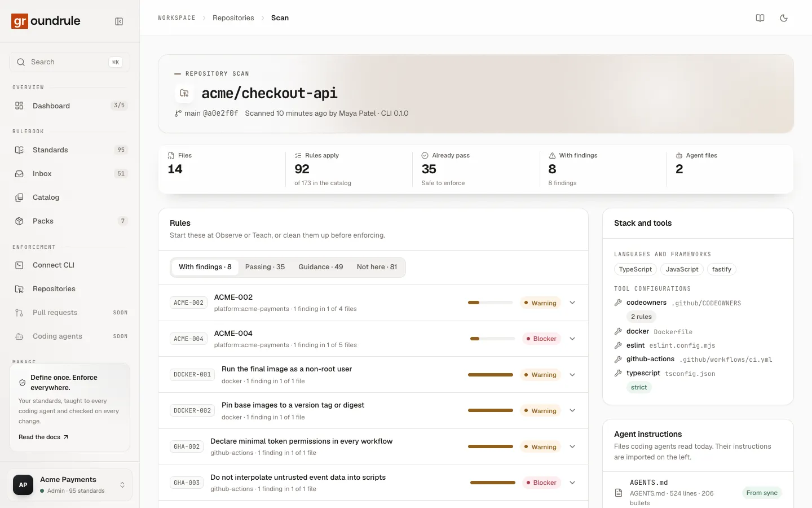This screenshot has height=508, width=812.
Task: Expand the GHA-002 rule chevron
Action: tap(572, 446)
